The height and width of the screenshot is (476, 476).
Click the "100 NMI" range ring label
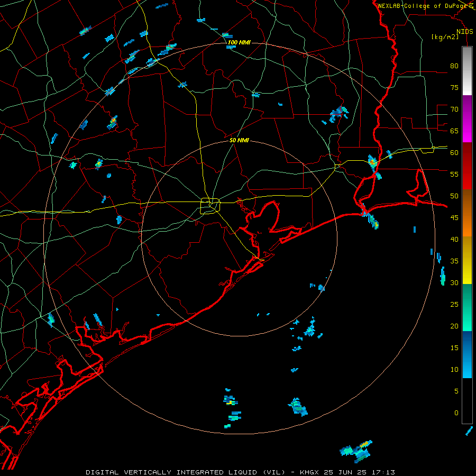239,42
